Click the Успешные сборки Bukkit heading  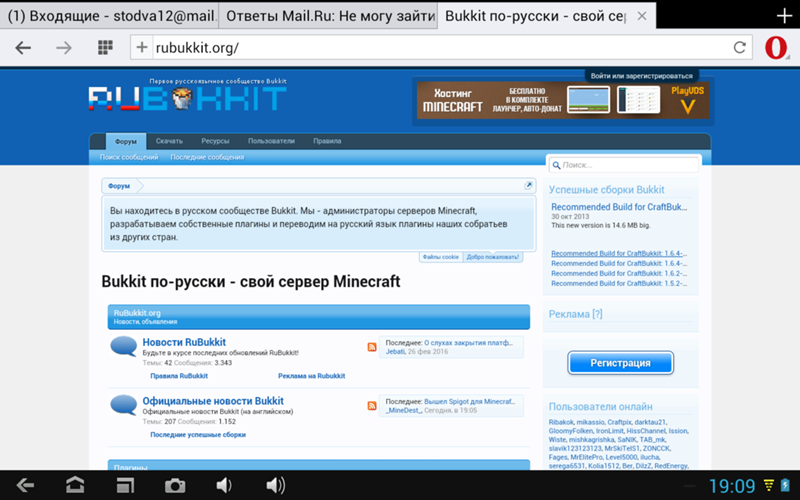click(x=606, y=190)
